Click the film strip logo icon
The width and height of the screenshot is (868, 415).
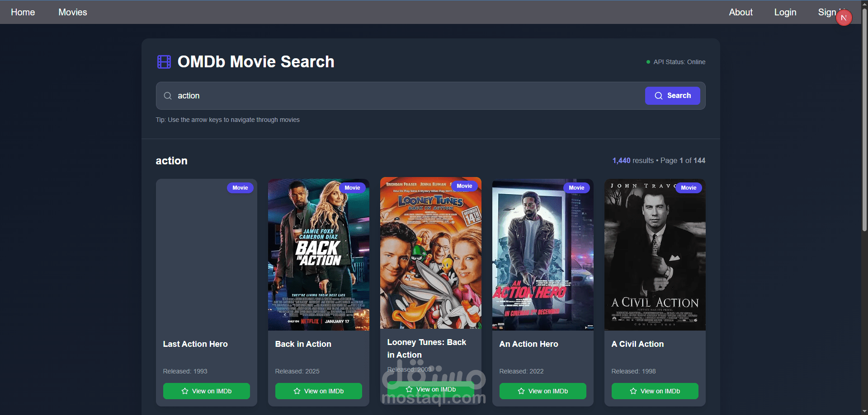pos(164,62)
